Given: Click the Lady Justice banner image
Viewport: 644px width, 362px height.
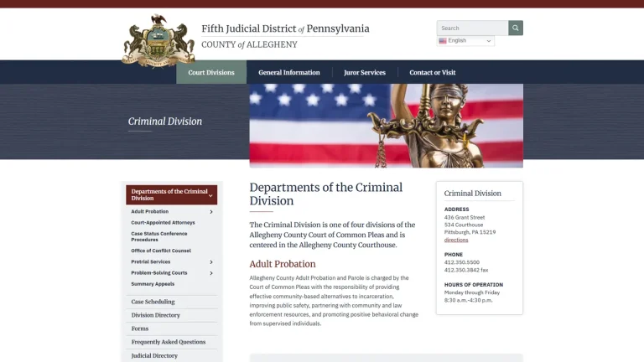Looking at the screenshot, I should (x=386, y=126).
